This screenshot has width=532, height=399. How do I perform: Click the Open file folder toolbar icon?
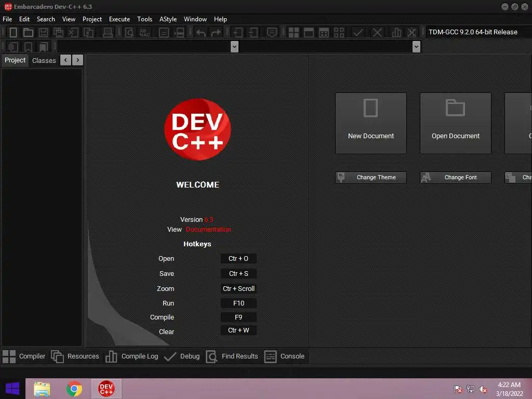coord(28,33)
